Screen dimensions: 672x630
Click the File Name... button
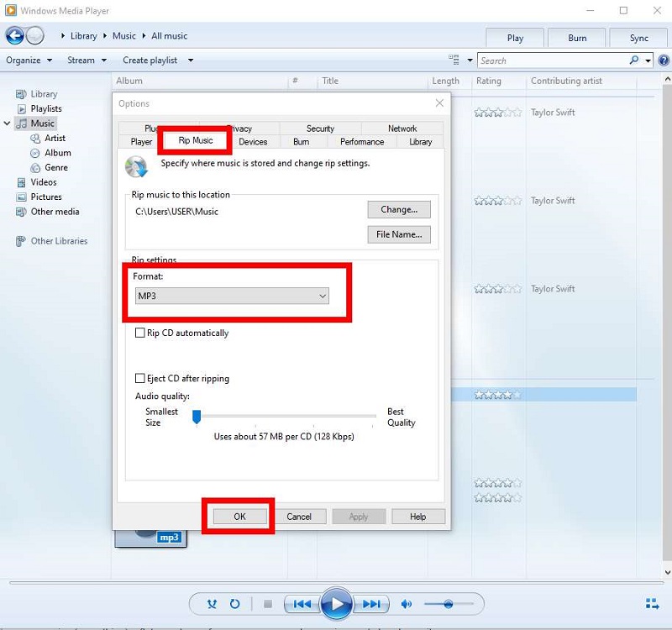pos(399,234)
